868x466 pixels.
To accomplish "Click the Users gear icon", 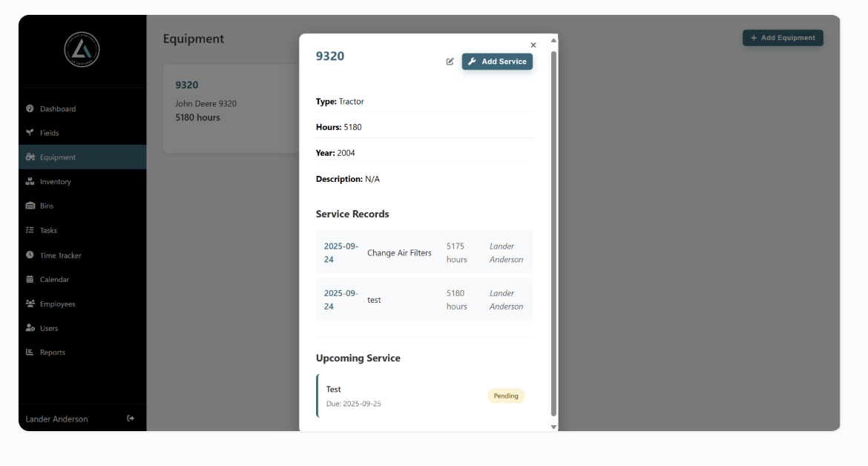I will coord(30,328).
